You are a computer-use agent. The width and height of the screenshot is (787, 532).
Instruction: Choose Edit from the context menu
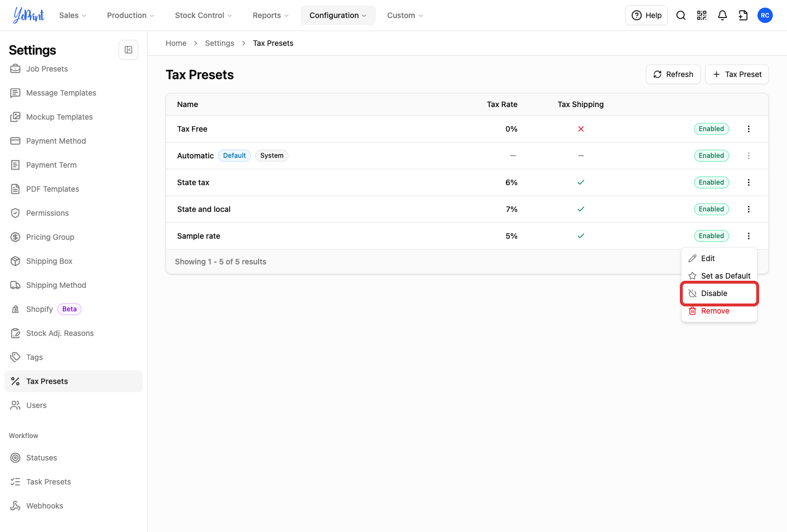point(719,258)
